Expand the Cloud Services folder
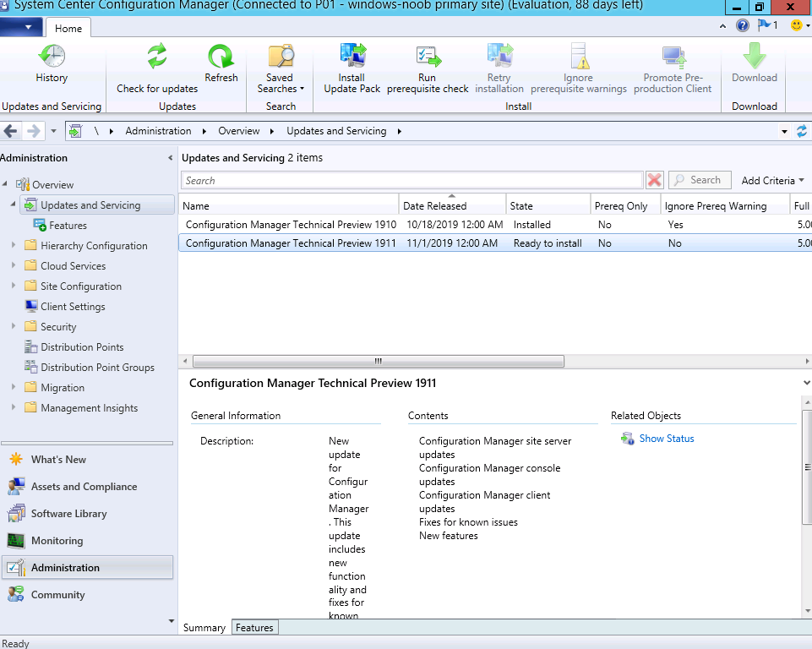This screenshot has width=812, height=649. 14,265
